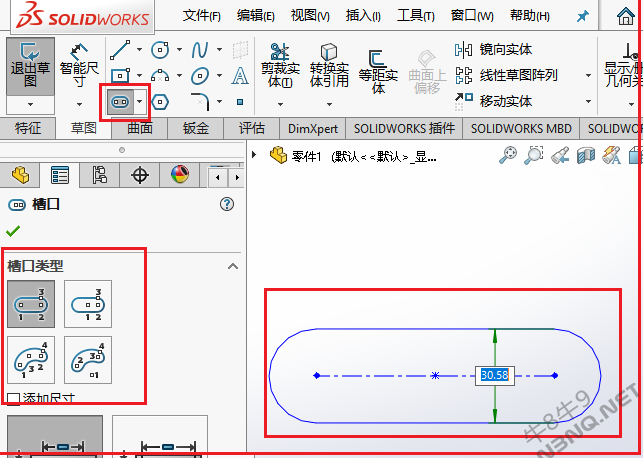Screen dimensions: 643x458
Task: Select the Corner Rectangle tool
Action: (120, 75)
